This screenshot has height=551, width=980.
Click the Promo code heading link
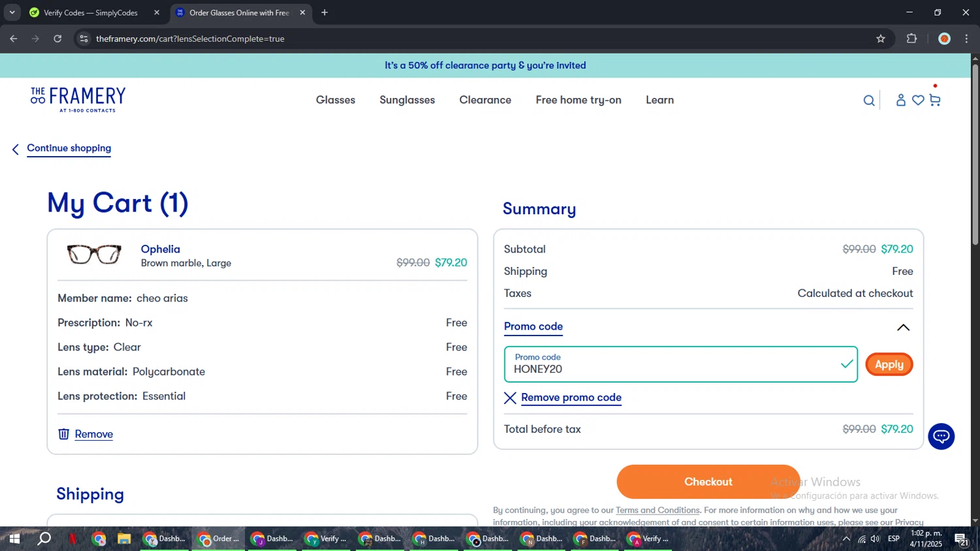tap(533, 326)
